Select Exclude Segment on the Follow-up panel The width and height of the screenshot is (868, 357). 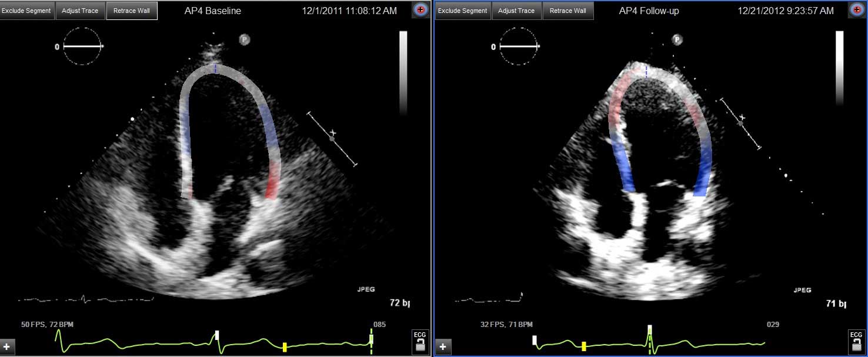point(462,10)
